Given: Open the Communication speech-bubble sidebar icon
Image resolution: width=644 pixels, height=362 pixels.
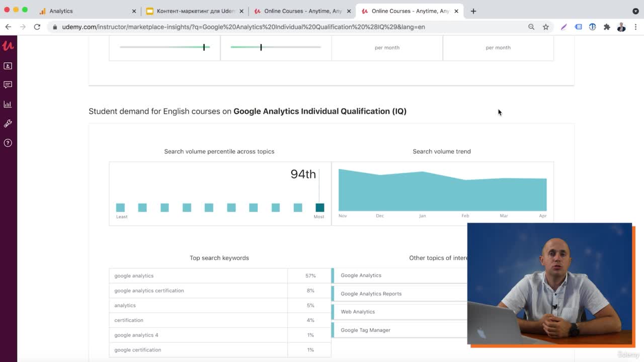Looking at the screenshot, I should (x=8, y=85).
